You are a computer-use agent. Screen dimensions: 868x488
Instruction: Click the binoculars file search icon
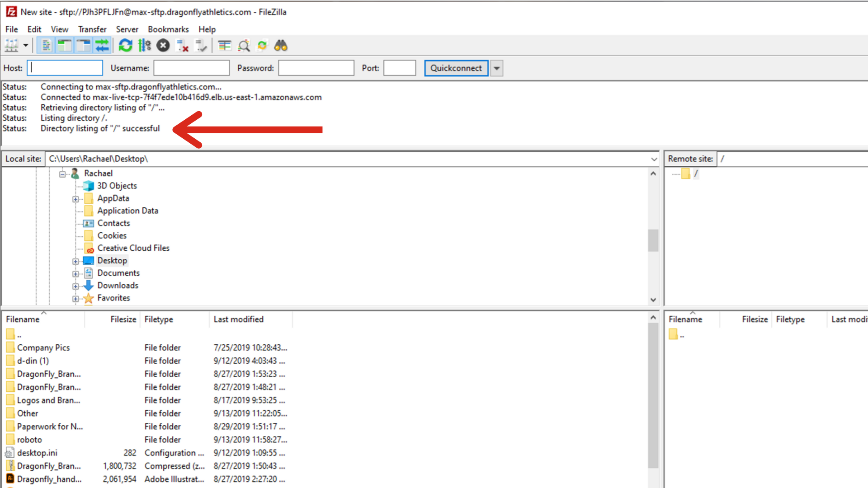(x=281, y=46)
